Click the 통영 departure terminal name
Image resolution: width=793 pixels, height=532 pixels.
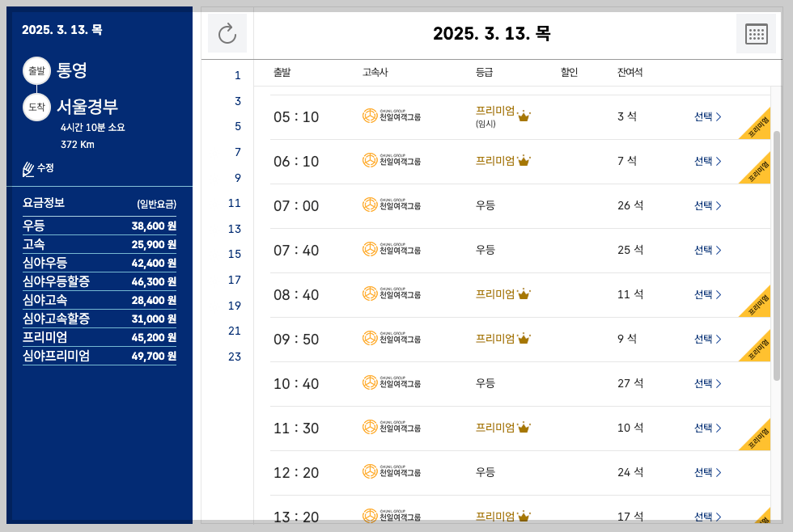coord(72,70)
